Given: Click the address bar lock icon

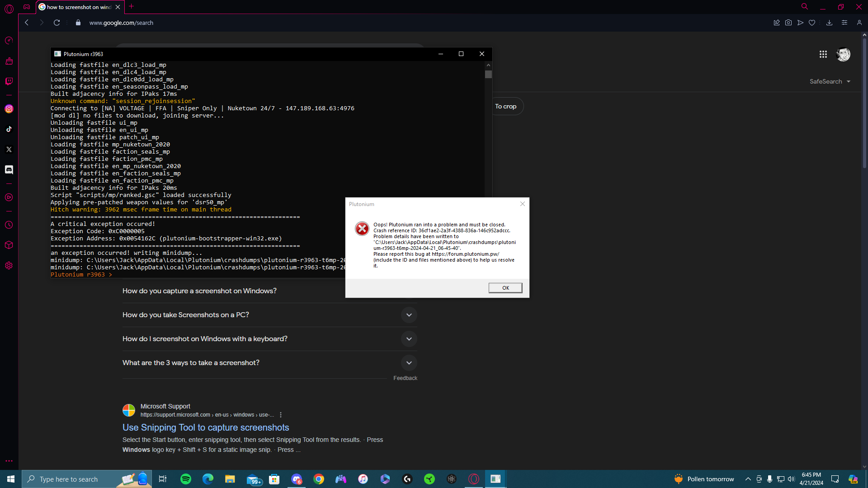Looking at the screenshot, I should click(x=78, y=23).
